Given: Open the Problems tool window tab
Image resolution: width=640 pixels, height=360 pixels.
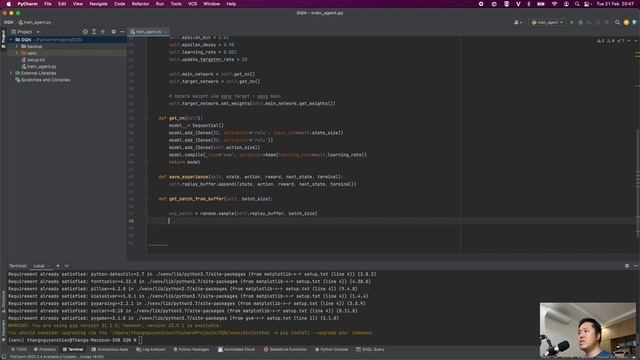Looking at the screenshot, I should click(44, 349).
